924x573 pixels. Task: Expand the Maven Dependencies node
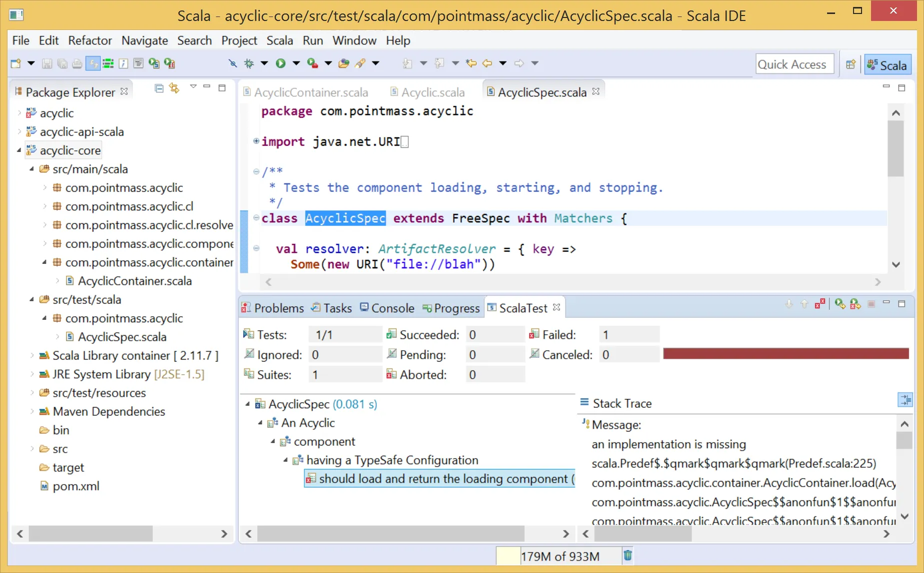32,412
